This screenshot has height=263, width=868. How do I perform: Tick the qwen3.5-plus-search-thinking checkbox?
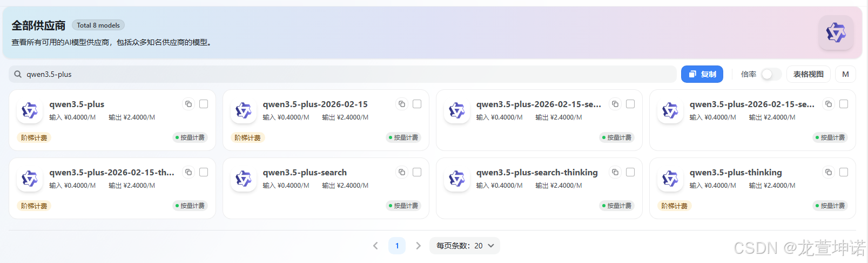pyautogui.click(x=630, y=172)
